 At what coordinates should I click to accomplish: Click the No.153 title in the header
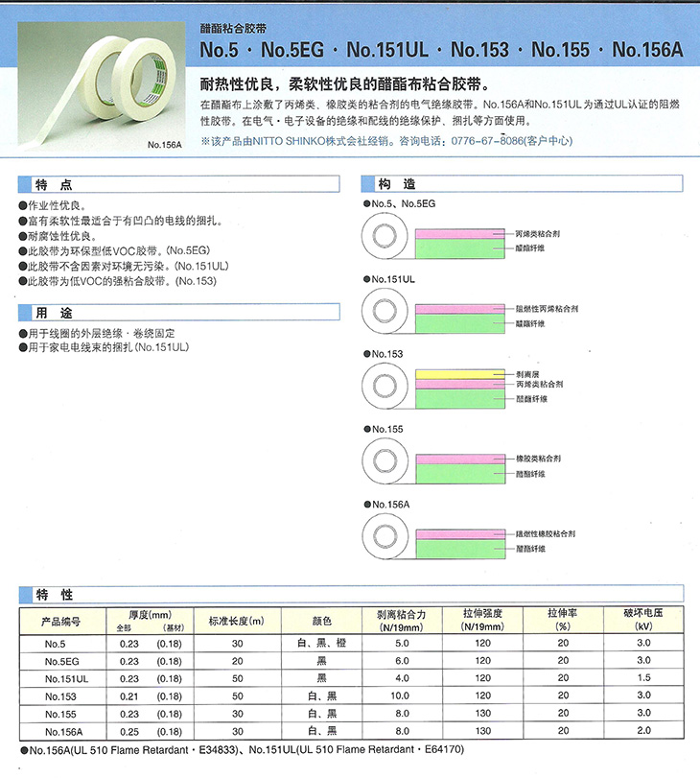point(479,50)
